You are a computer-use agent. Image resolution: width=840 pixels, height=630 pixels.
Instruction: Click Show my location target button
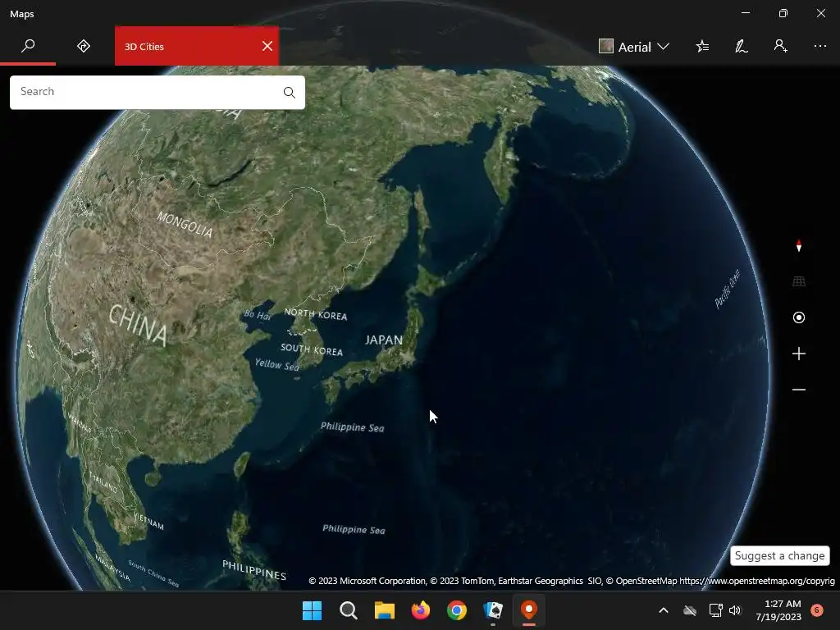pyautogui.click(x=799, y=317)
